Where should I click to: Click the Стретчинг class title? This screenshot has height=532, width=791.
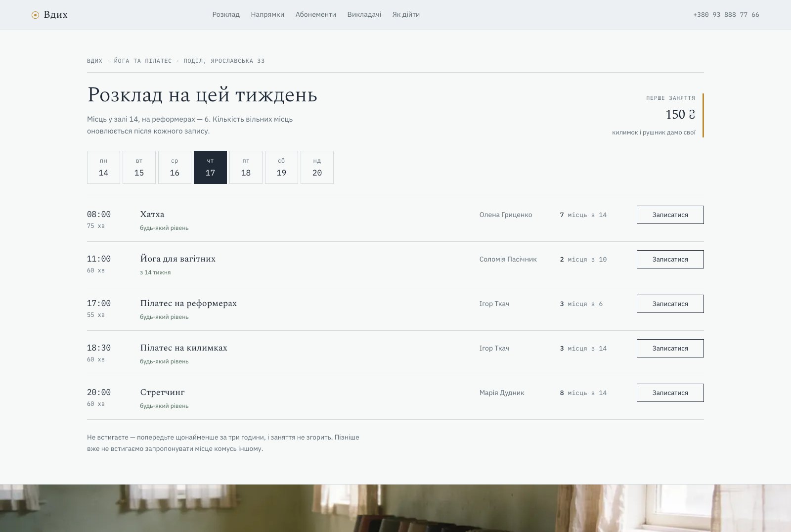pyautogui.click(x=163, y=392)
